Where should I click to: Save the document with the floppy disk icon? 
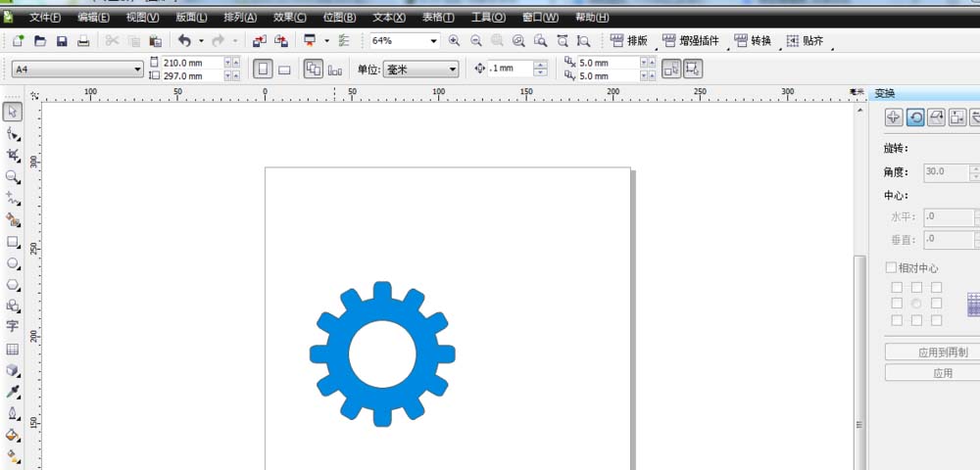pyautogui.click(x=61, y=41)
